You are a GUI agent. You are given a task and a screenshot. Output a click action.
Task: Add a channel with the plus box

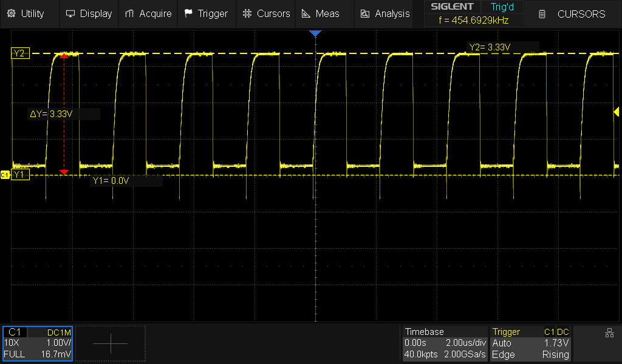click(110, 343)
